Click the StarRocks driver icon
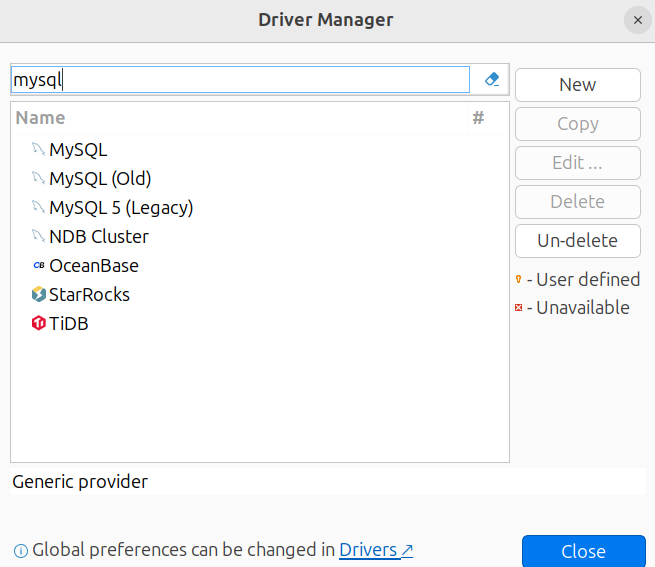The height and width of the screenshot is (567, 655). pos(39,295)
